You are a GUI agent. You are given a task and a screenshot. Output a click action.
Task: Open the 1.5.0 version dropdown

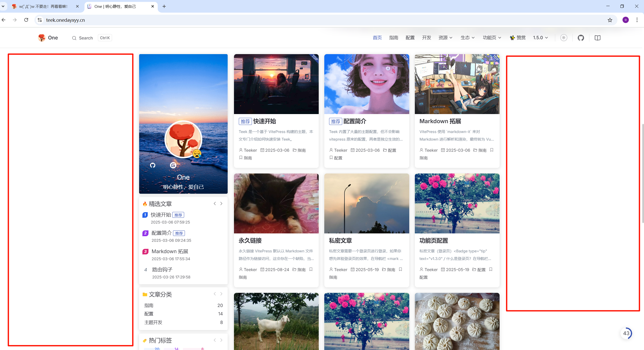click(x=540, y=38)
